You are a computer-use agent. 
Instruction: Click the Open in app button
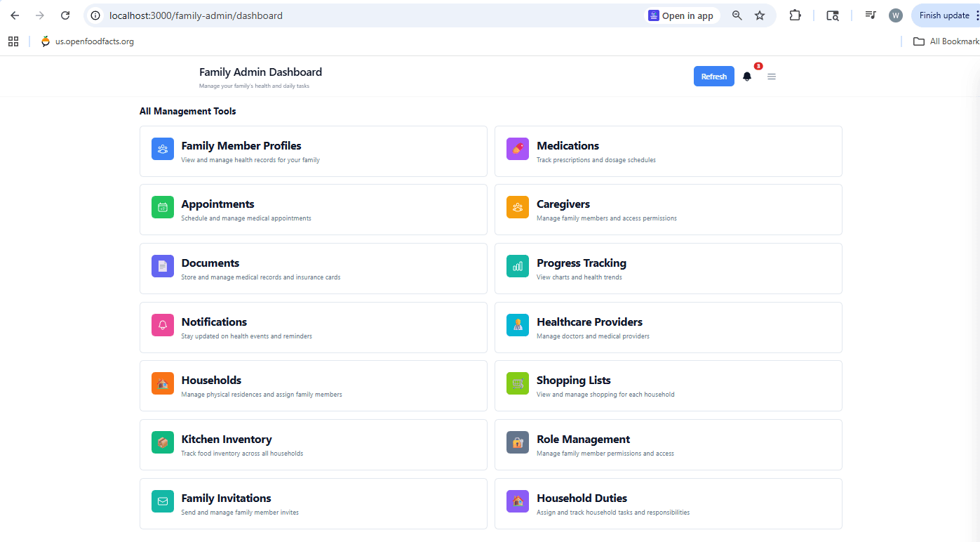pyautogui.click(x=681, y=15)
